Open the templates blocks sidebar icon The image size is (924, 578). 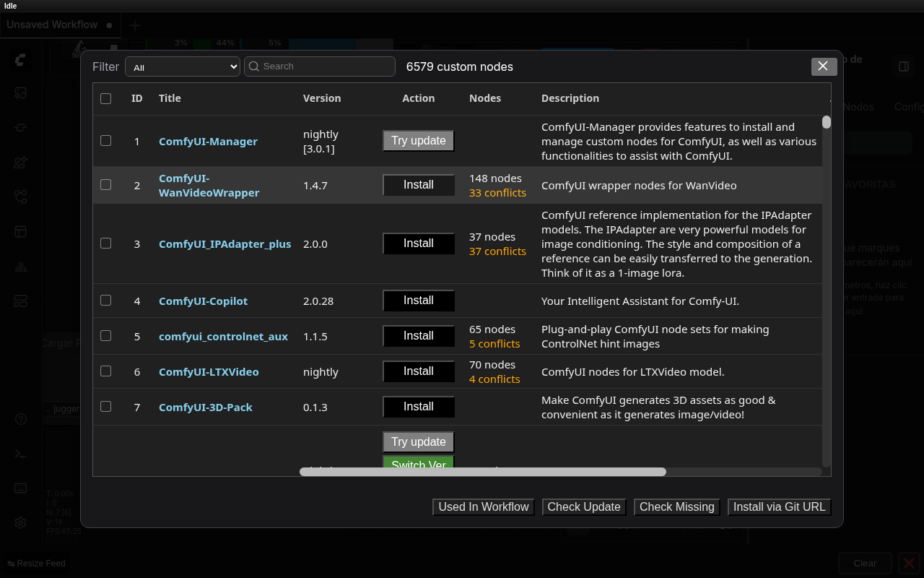(x=20, y=301)
